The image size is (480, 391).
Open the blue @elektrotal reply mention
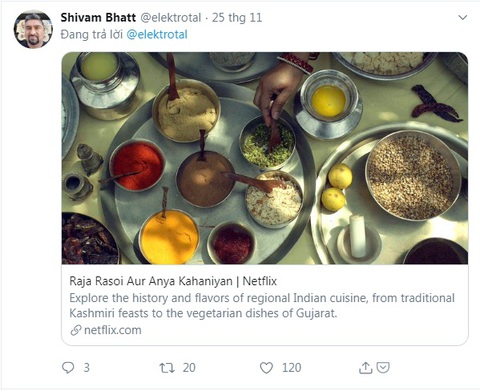point(157,34)
